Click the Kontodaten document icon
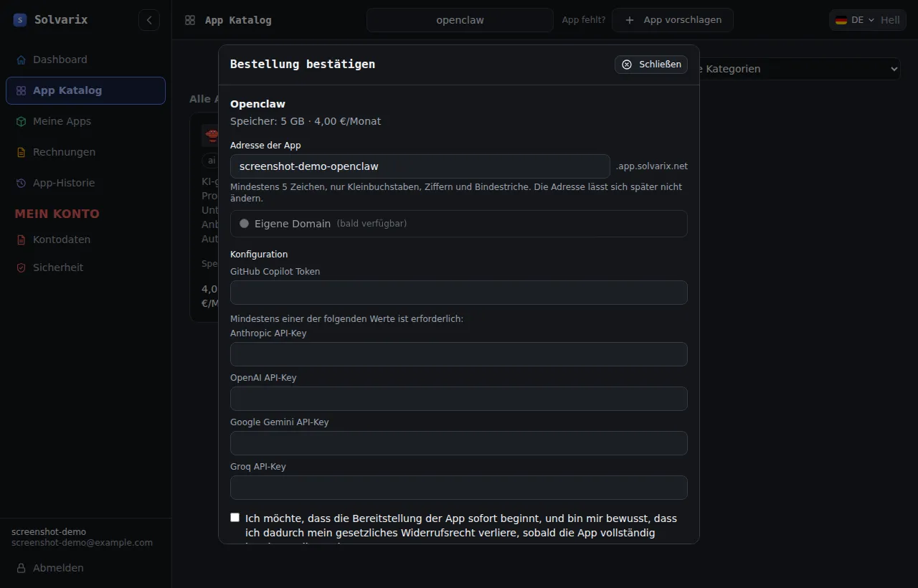Image resolution: width=918 pixels, height=588 pixels. coord(21,240)
